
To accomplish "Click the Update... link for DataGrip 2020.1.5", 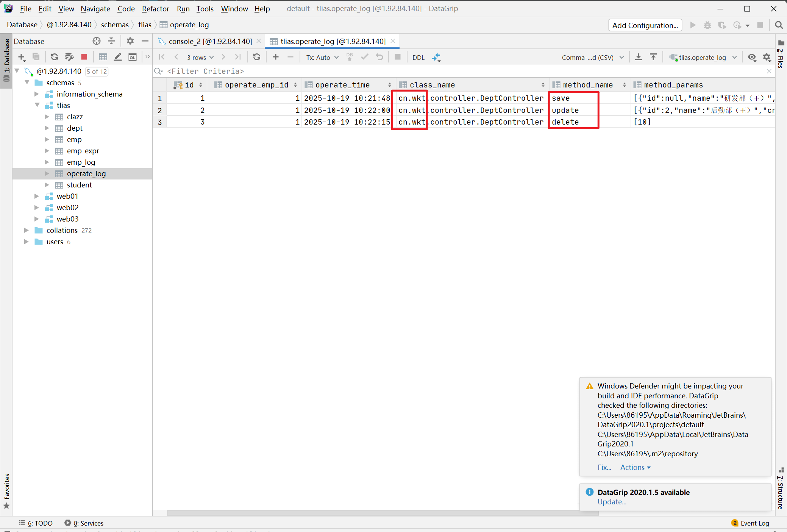I will click(612, 502).
